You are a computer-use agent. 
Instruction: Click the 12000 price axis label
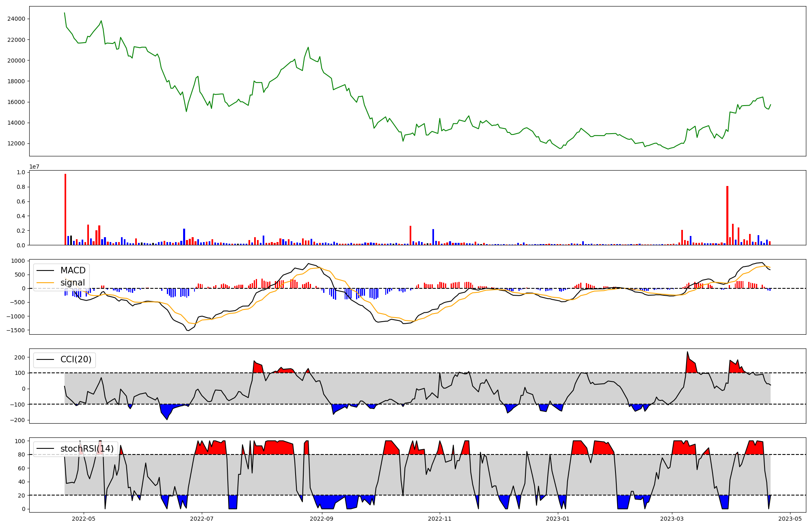[16, 143]
